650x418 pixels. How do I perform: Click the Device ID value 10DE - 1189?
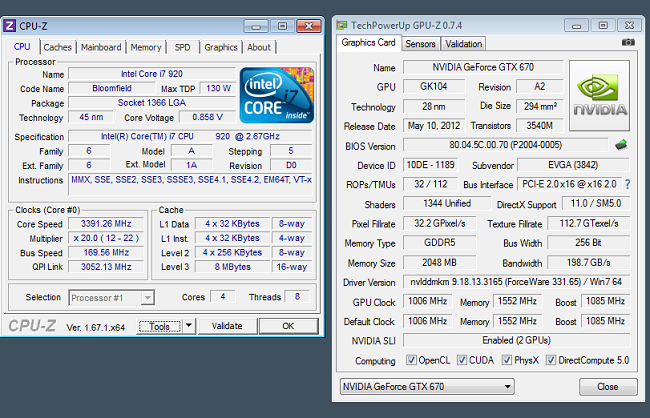[x=430, y=165]
